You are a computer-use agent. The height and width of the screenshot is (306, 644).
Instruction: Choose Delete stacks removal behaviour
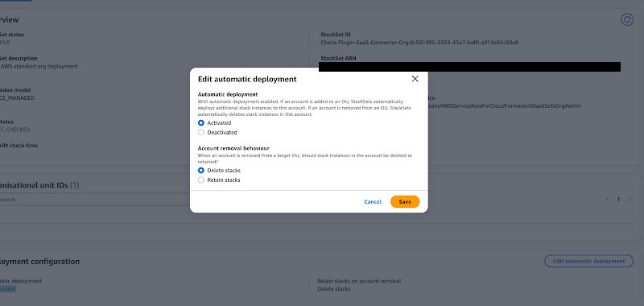tap(200, 170)
